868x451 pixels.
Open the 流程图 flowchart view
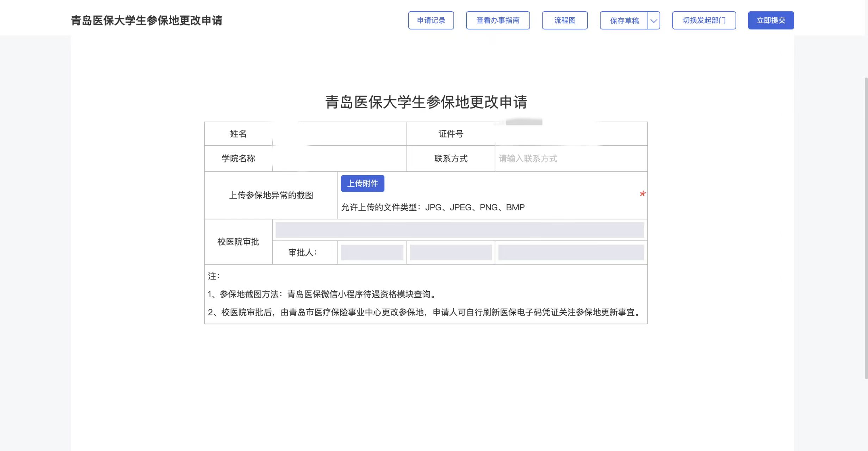pos(565,20)
